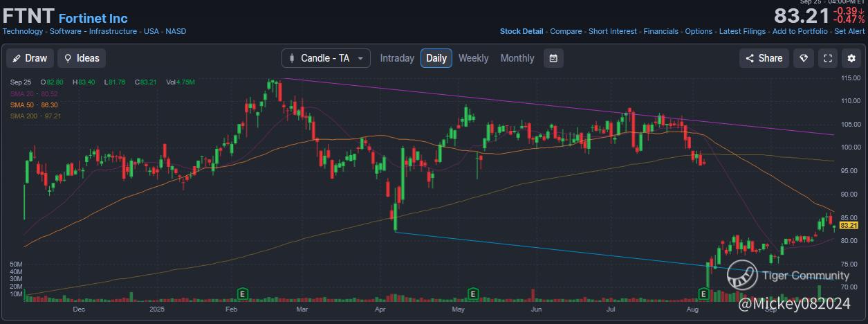Click the May earnings E marker
Screen dimensions: 868x324
click(473, 294)
